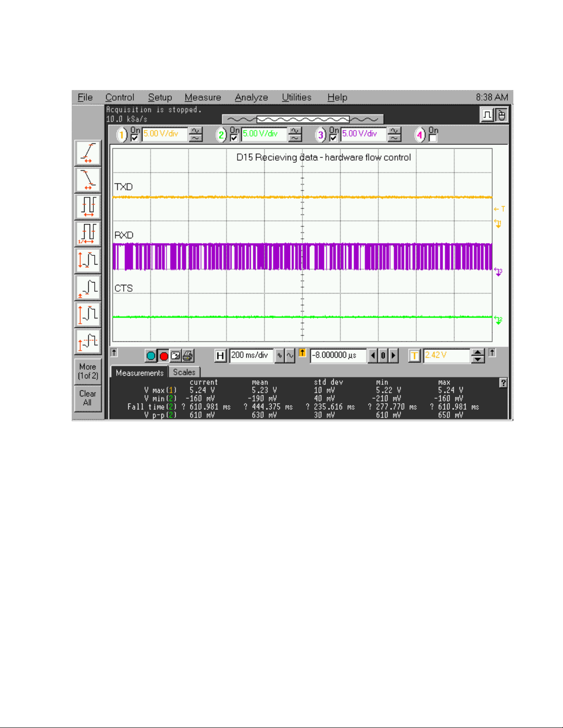Open the Analyze menu
The height and width of the screenshot is (728, 563).
[251, 97]
